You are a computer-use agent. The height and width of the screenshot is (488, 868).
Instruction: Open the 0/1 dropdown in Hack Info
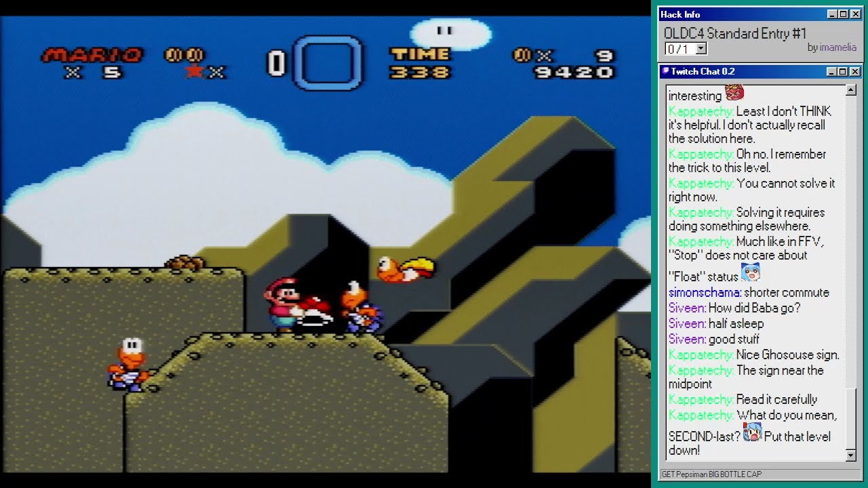point(701,49)
